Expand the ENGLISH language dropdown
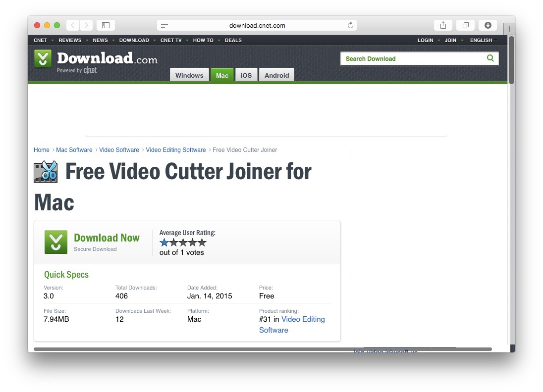543x392 pixels. coord(483,40)
